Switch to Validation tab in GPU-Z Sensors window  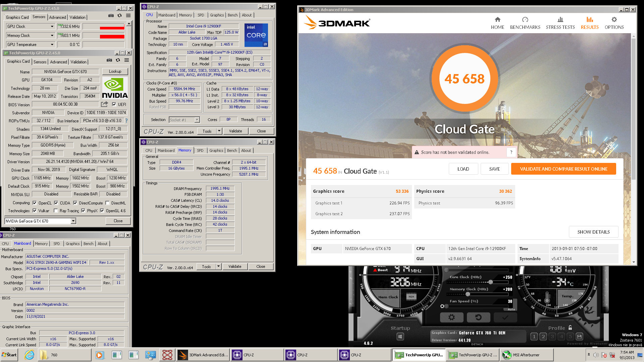coord(77,17)
